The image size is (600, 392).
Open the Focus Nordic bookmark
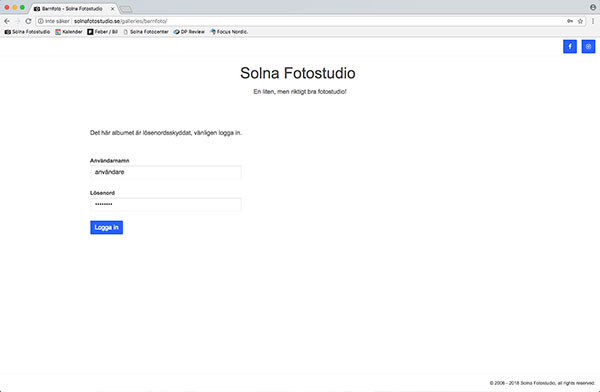(x=229, y=32)
